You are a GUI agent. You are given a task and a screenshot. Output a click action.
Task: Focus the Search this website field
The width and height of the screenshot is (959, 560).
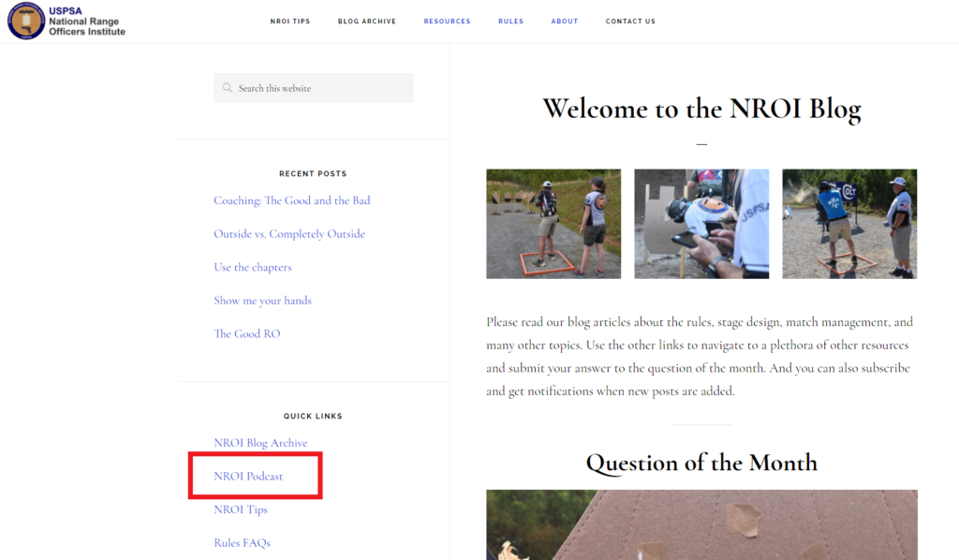313,88
